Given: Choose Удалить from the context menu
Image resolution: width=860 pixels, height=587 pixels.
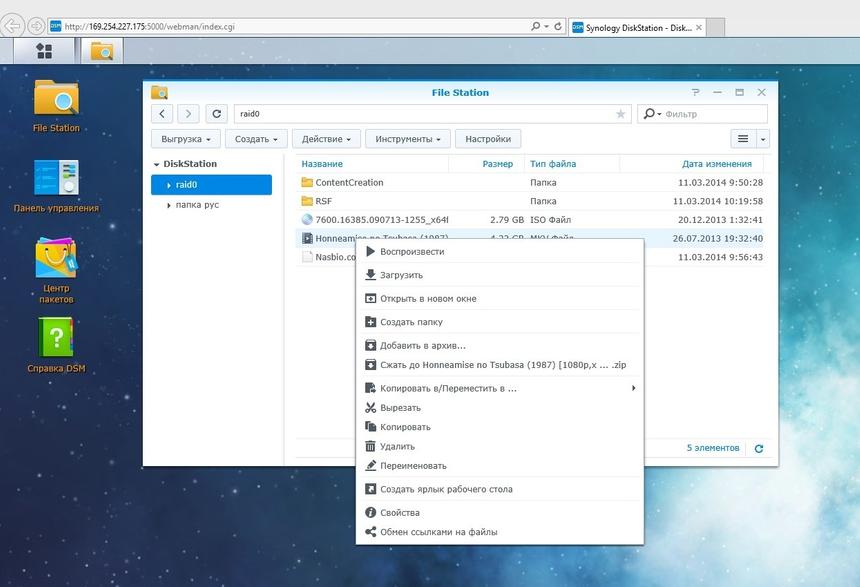Looking at the screenshot, I should pyautogui.click(x=398, y=446).
